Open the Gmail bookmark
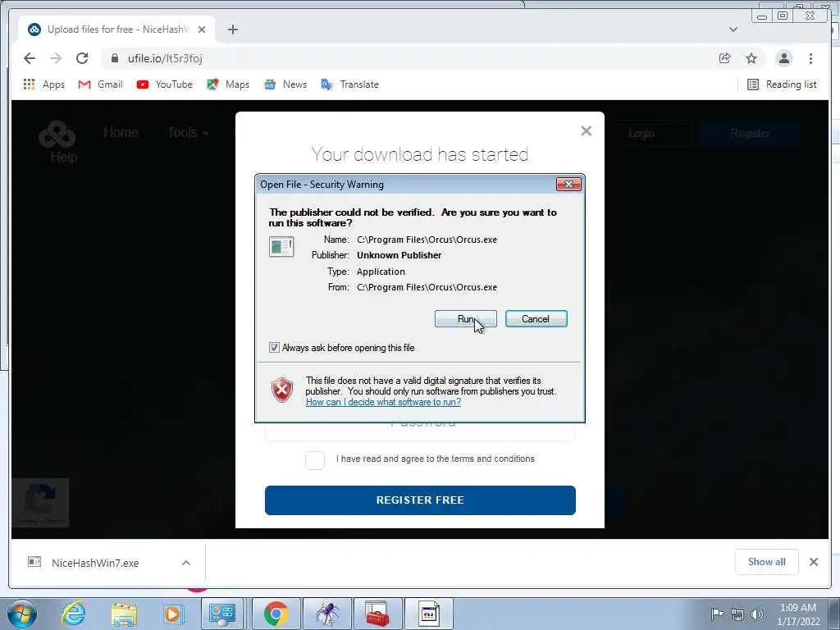The height and width of the screenshot is (630, 840). (x=100, y=84)
